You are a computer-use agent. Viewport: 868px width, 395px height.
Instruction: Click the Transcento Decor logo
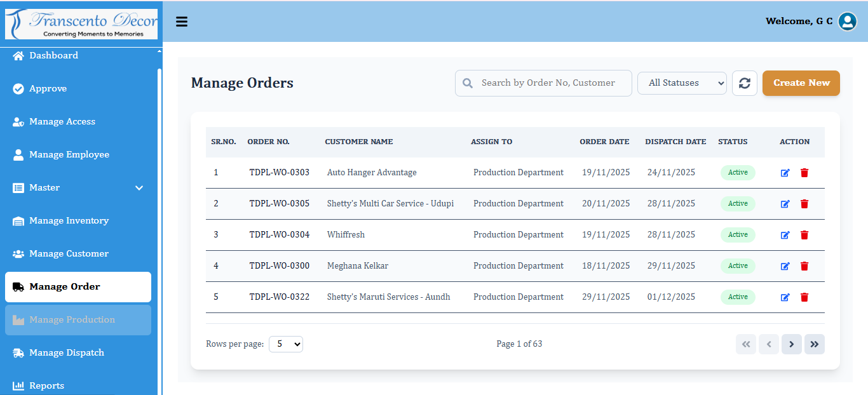pos(81,24)
